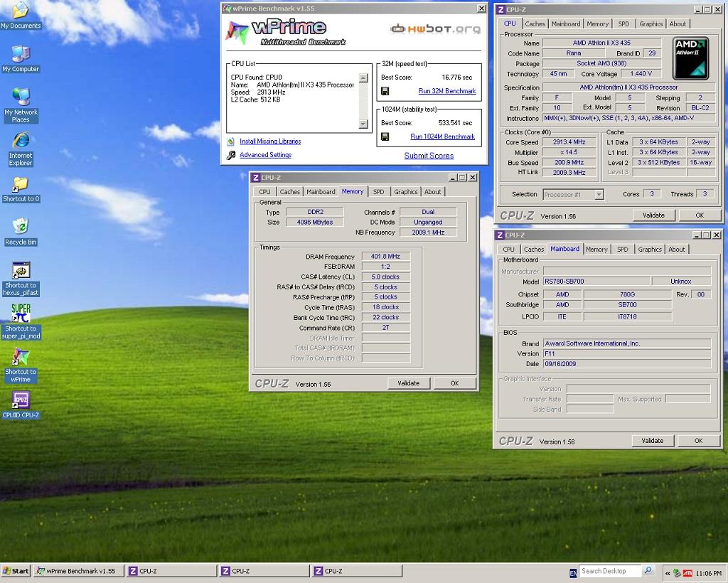Screen dimensions: 728x583
Task: Open Graphics tab in Mainboard CPU-Z window
Action: click(650, 250)
